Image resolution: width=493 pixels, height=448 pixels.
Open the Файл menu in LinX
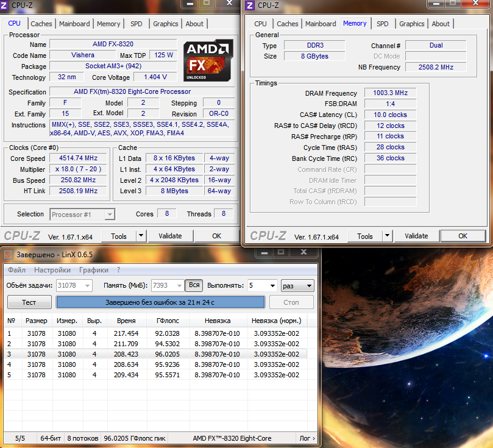16,270
